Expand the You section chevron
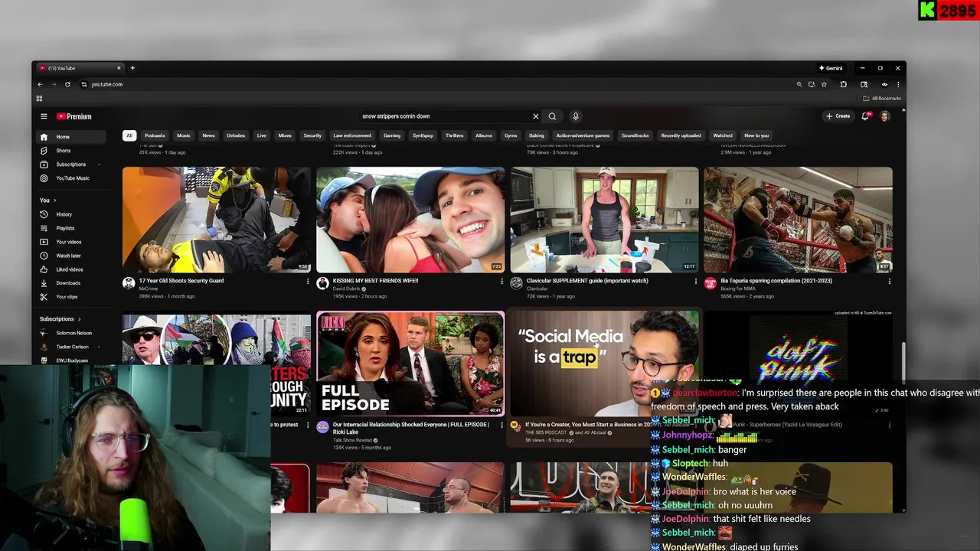Viewport: 980px width, 551px height. 54,201
